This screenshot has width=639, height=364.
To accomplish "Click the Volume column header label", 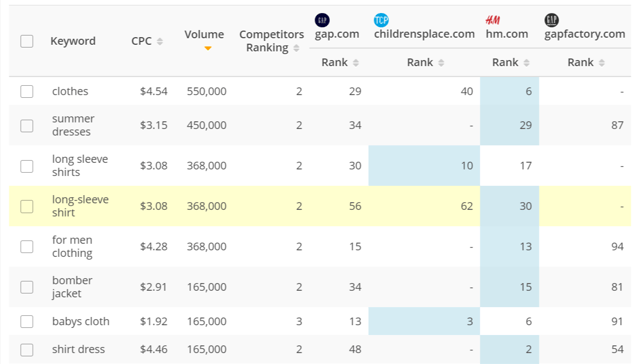I will (204, 34).
